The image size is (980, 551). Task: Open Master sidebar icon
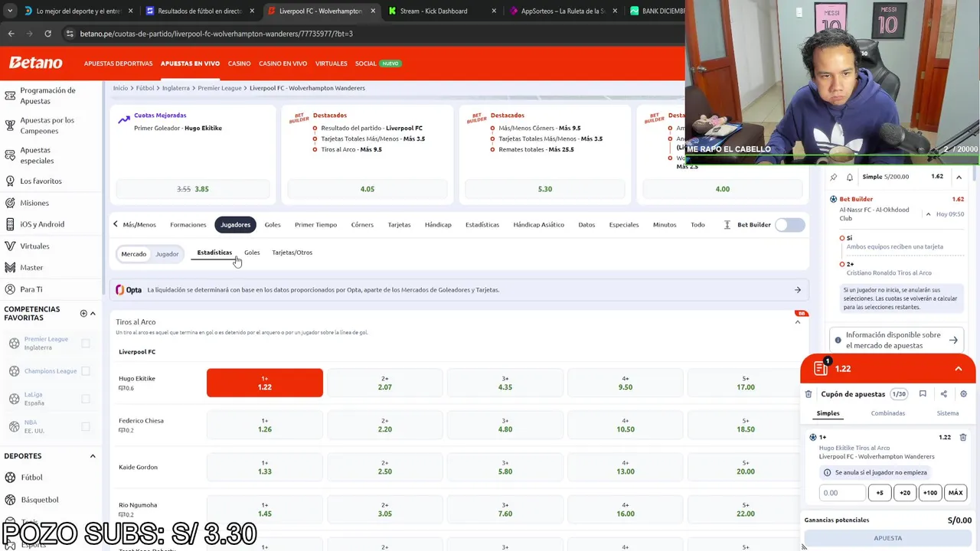tap(10, 267)
